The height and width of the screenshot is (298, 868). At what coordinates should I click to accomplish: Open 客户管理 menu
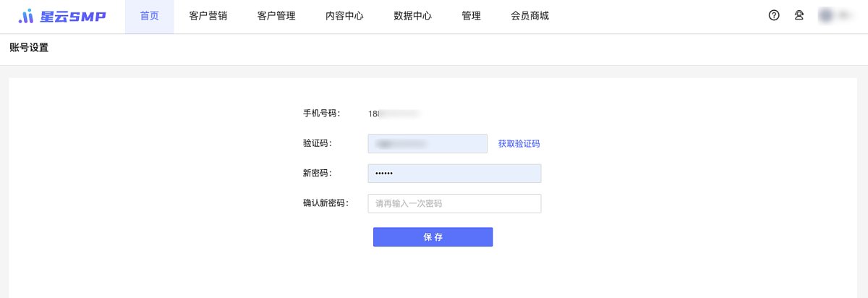pos(276,16)
